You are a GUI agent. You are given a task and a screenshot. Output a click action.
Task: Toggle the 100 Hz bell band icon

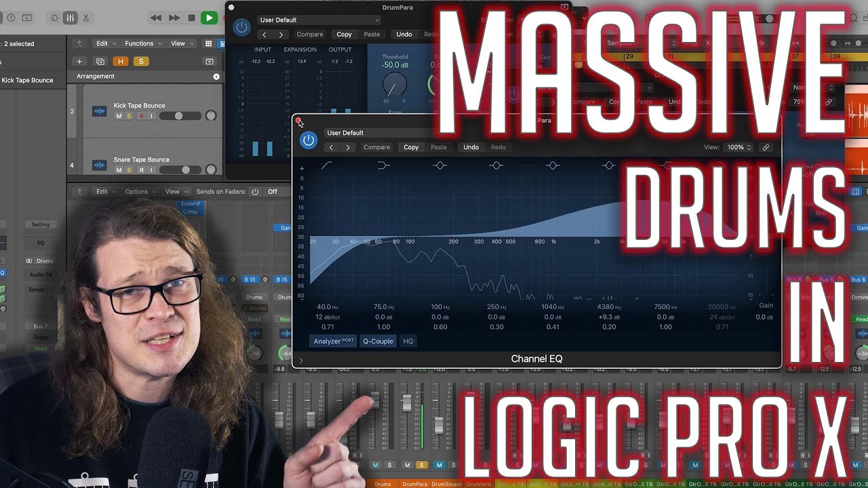(x=440, y=165)
